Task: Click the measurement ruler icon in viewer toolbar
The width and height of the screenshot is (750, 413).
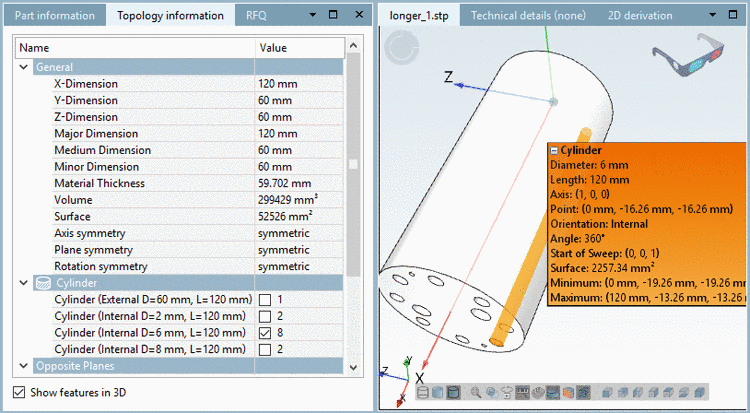Action: coord(522,393)
